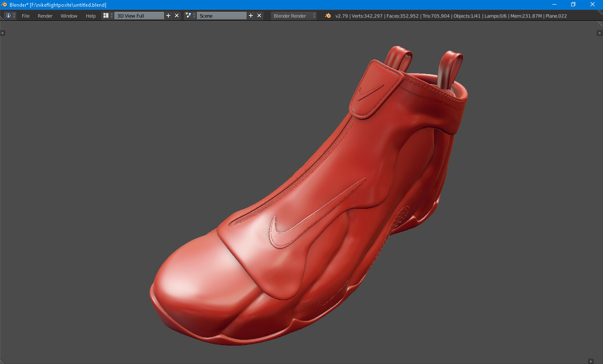Open the Blender Render engine dropdown
This screenshot has height=364, width=603.
[291, 15]
